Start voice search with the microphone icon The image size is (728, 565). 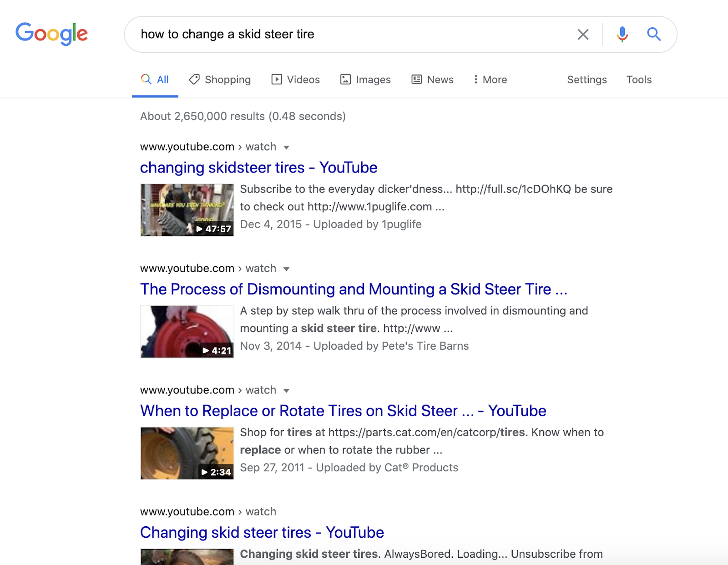pyautogui.click(x=622, y=34)
